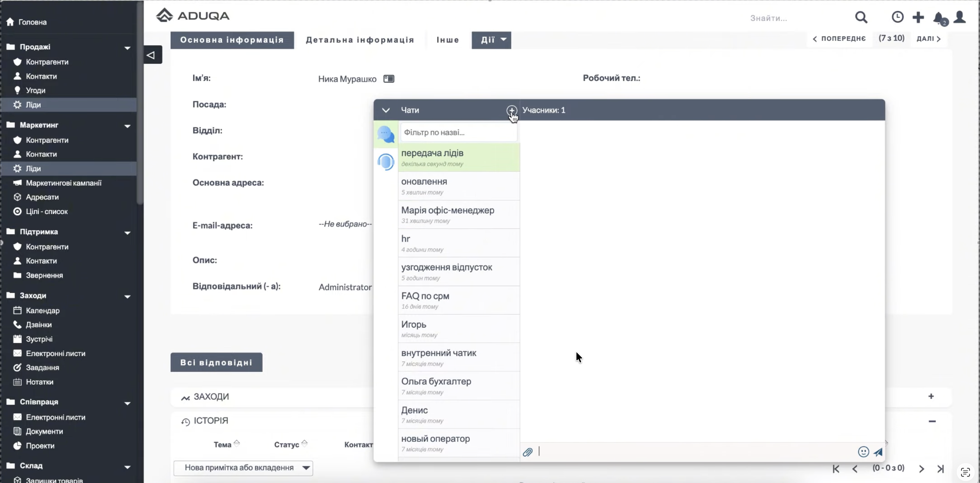
Task: Open the hr chat
Action: pyautogui.click(x=459, y=243)
